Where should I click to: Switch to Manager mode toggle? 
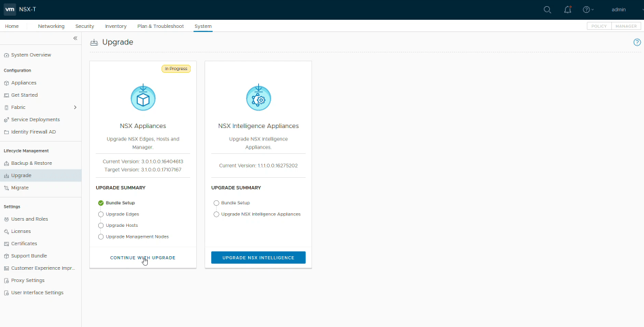pyautogui.click(x=626, y=26)
